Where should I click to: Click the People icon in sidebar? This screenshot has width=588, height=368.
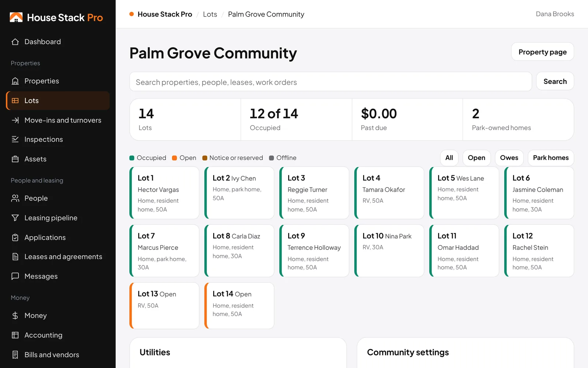coord(15,198)
